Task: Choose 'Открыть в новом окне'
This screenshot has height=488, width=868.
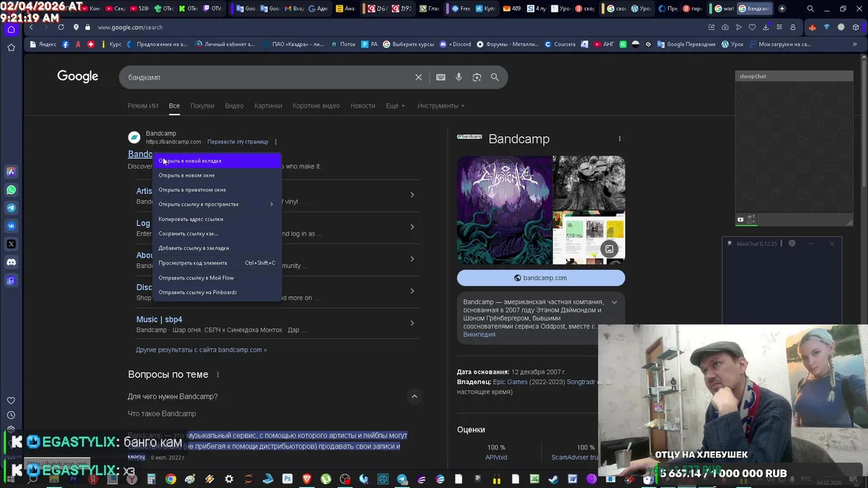Action: point(217,175)
